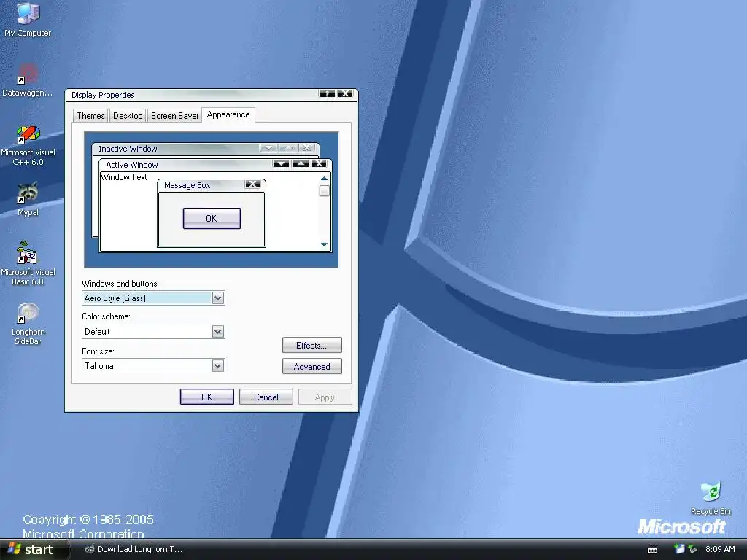The width and height of the screenshot is (747, 560).
Task: Click the Active Window preview title
Action: pos(131,165)
